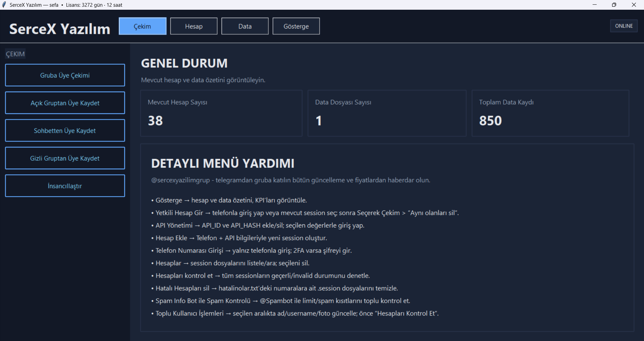
Task: Click the SerceX Yazılım logo title
Action: click(60, 29)
